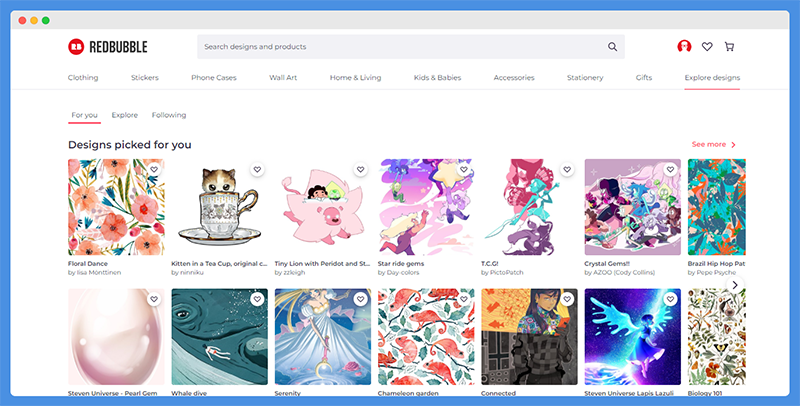Open the Biology 101 thumbnail
This screenshot has width=800, height=406.
tap(717, 337)
